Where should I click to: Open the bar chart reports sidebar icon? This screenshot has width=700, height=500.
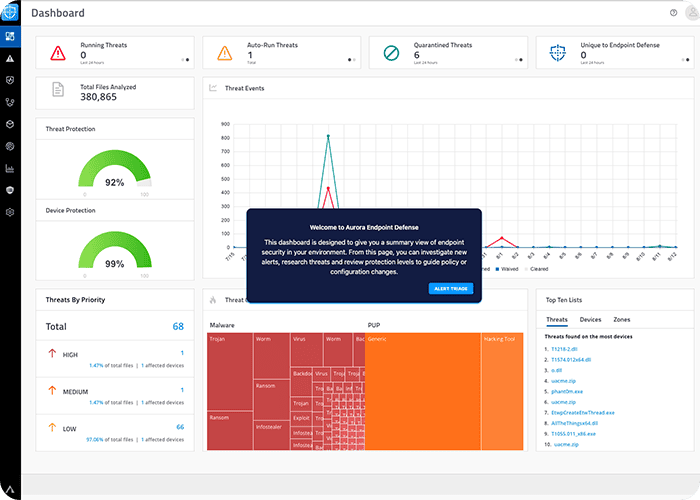(x=10, y=168)
